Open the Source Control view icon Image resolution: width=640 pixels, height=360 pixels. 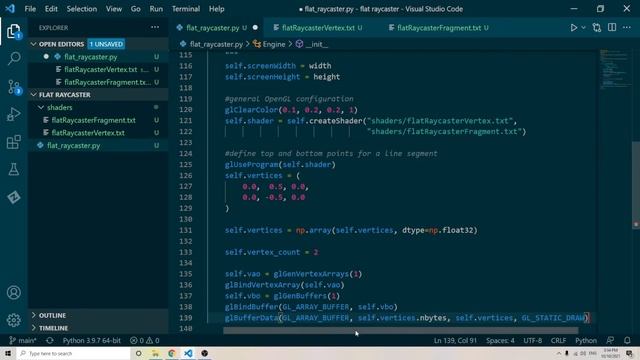tap(13, 87)
